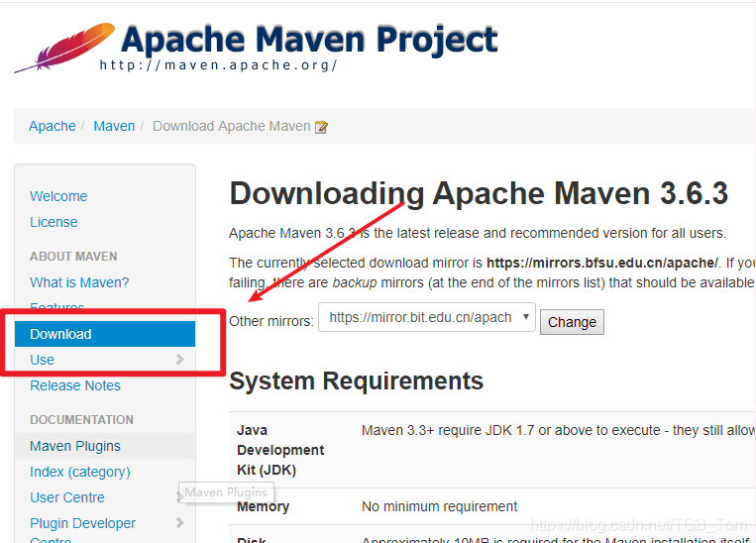Viewport: 756px width, 543px height.
Task: Open Index (category) documentation link
Action: point(80,472)
